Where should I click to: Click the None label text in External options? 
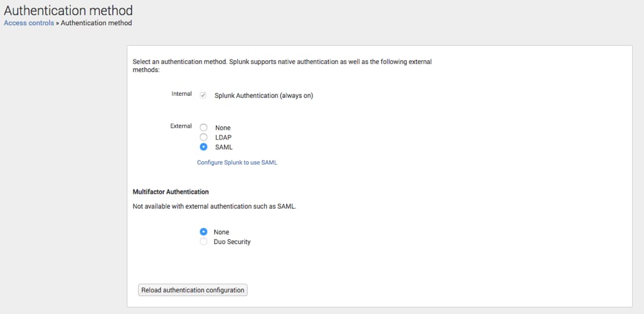click(x=223, y=128)
